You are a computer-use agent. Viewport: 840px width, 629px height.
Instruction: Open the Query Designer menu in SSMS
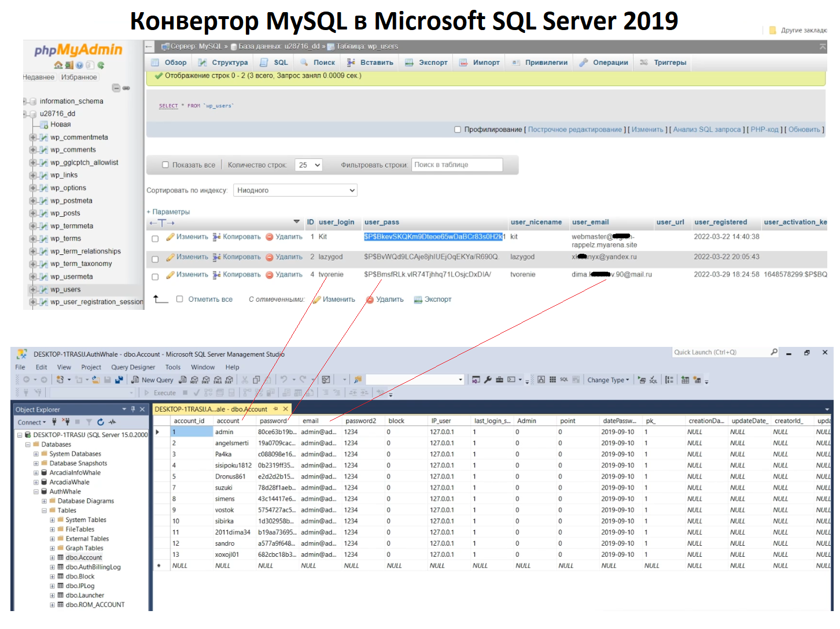tap(133, 367)
